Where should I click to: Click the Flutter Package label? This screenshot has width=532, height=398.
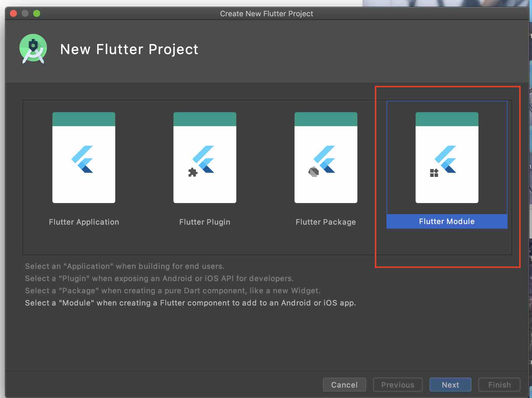[326, 222]
